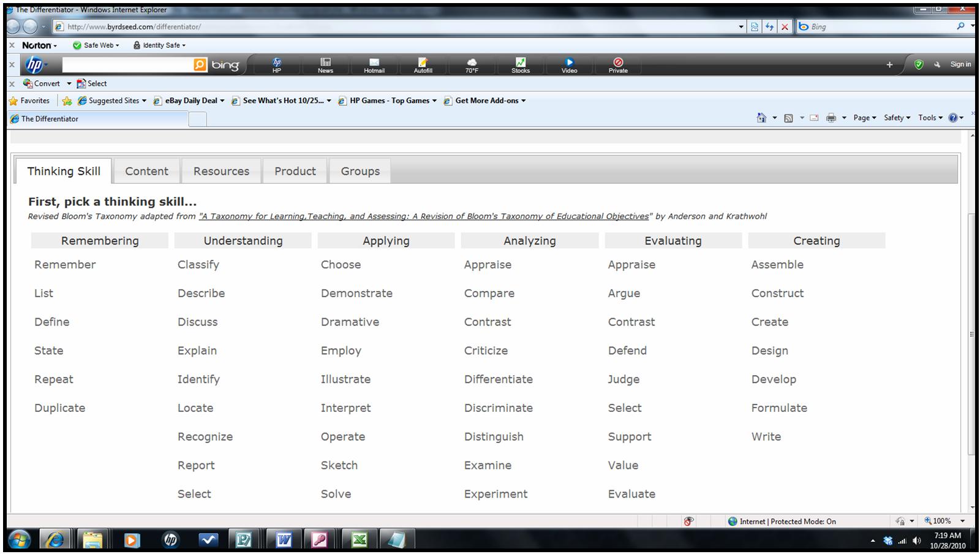Click the Private browsing icon
Viewport: 980px width, 554px height.
[x=618, y=65]
